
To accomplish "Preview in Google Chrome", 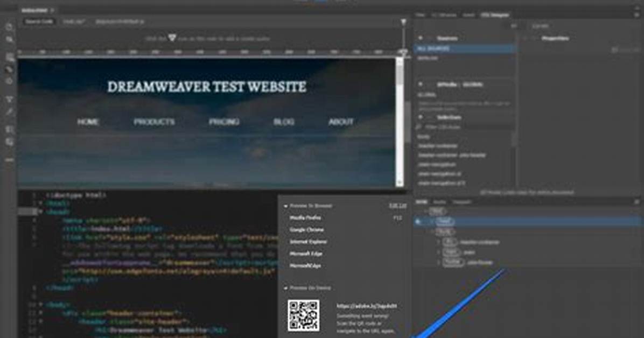I will (x=306, y=230).
